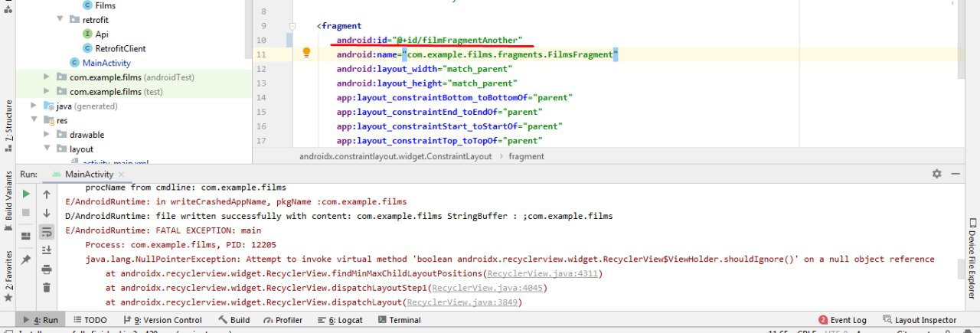
Task: Clear all console output with the trash icon
Action: (x=47, y=287)
